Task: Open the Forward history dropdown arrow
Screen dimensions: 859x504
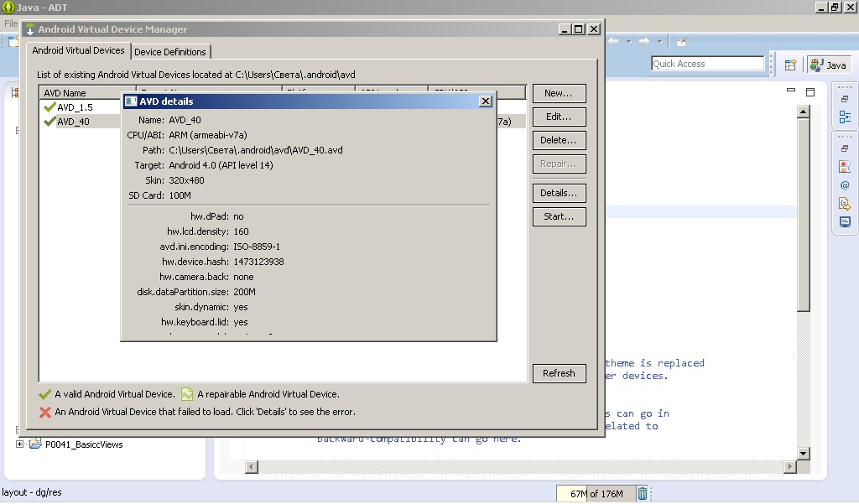Action: click(659, 42)
